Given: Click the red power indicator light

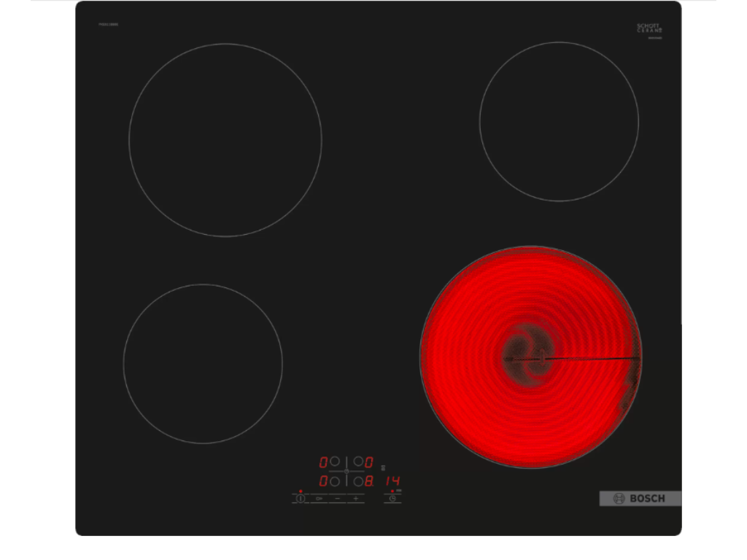Looking at the screenshot, I should click(300, 491).
